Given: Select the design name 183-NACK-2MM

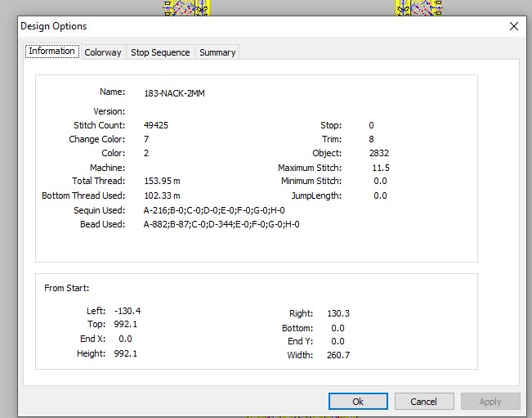Looking at the screenshot, I should pyautogui.click(x=174, y=93).
